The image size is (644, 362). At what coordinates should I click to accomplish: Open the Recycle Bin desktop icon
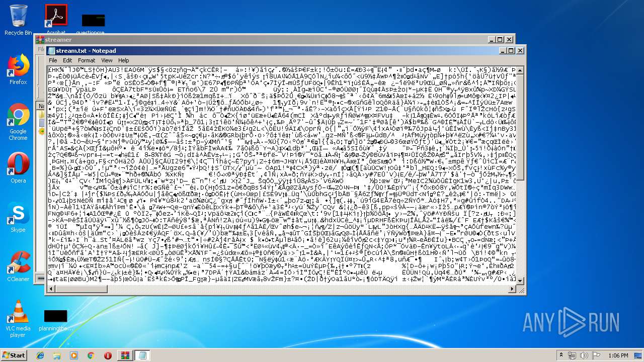[x=18, y=20]
